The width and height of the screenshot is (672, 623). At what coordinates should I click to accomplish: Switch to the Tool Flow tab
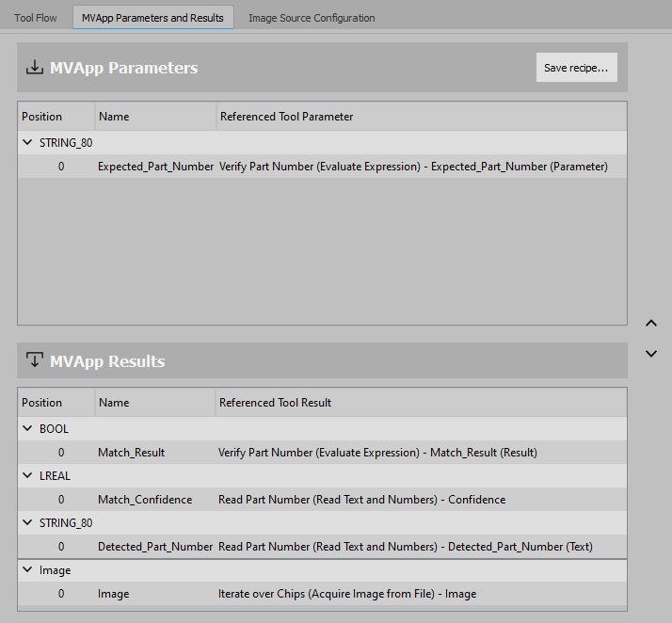point(36,18)
